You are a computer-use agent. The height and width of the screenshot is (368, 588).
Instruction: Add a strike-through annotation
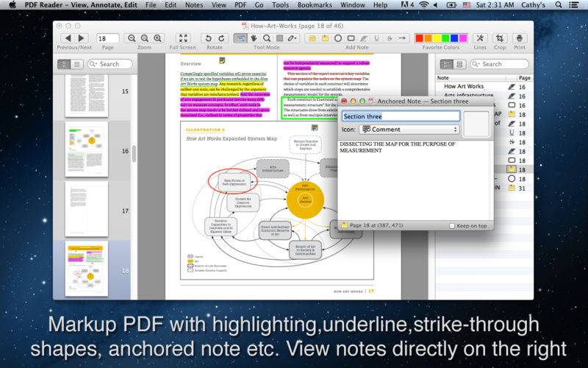[390, 38]
